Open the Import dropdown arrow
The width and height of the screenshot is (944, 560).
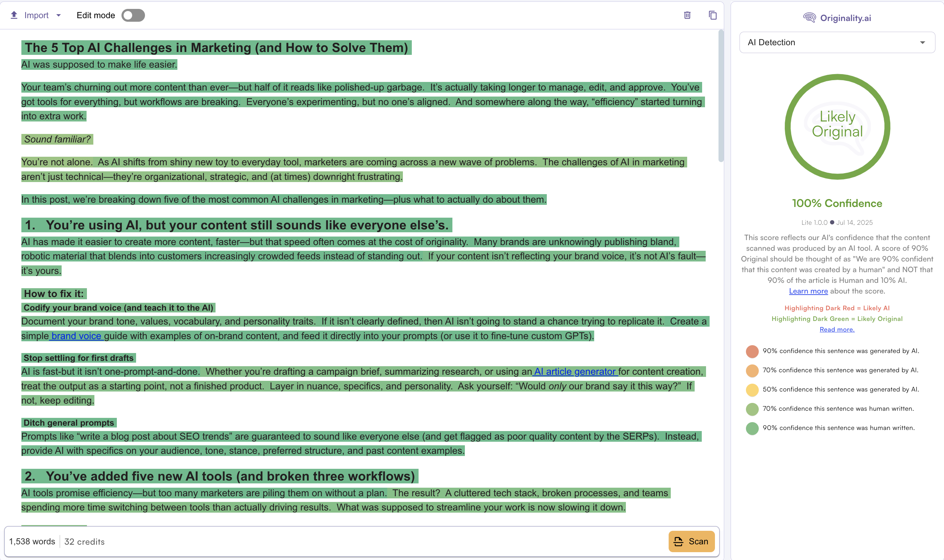pos(58,15)
